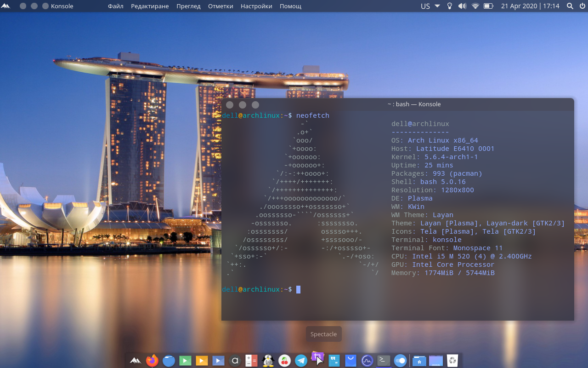
Task: Click 'Terminal Font: Monospace 11' line
Action: pyautogui.click(x=447, y=248)
